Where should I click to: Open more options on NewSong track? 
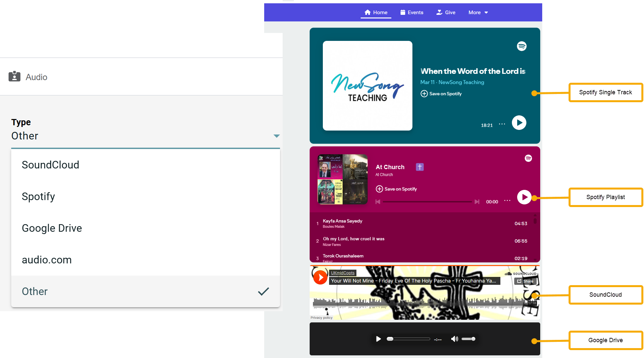[502, 124]
